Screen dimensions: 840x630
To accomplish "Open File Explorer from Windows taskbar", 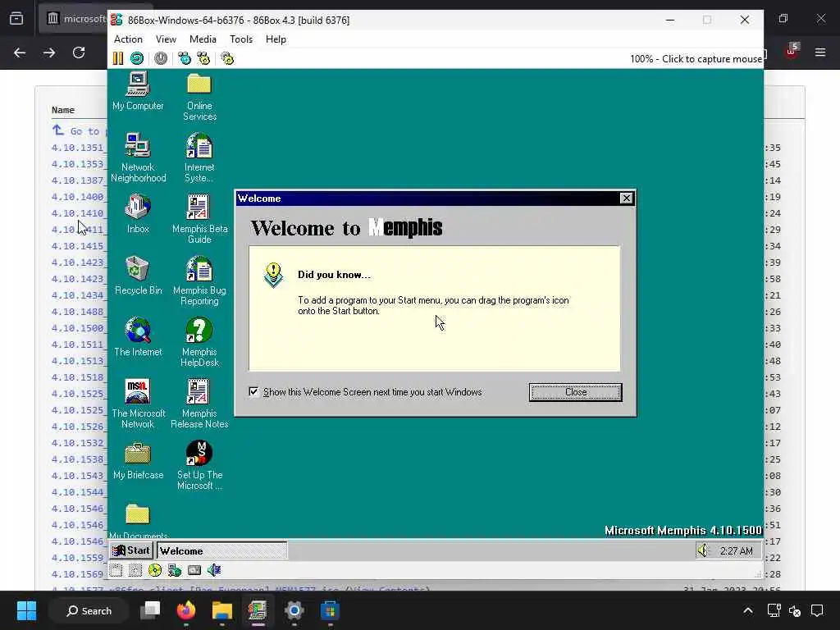I will tap(221, 610).
